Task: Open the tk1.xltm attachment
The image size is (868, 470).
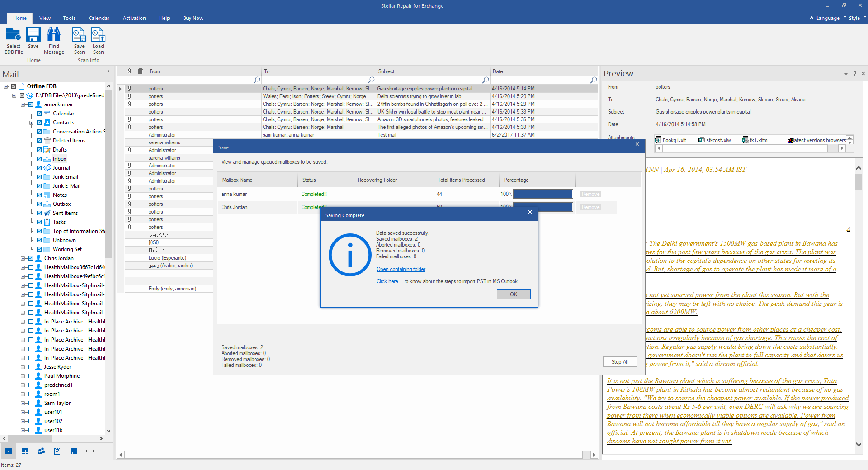Action: [x=755, y=140]
